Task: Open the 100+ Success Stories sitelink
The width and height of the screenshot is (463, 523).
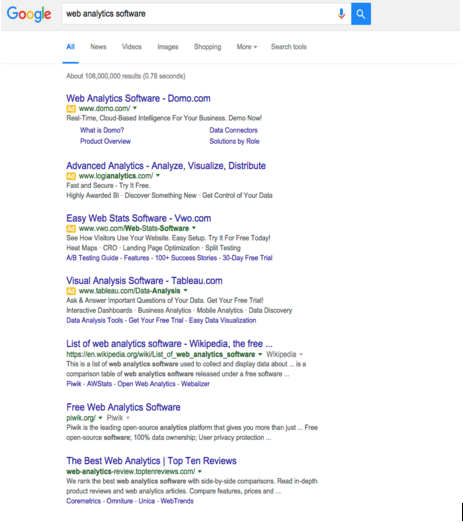Action: tap(186, 258)
